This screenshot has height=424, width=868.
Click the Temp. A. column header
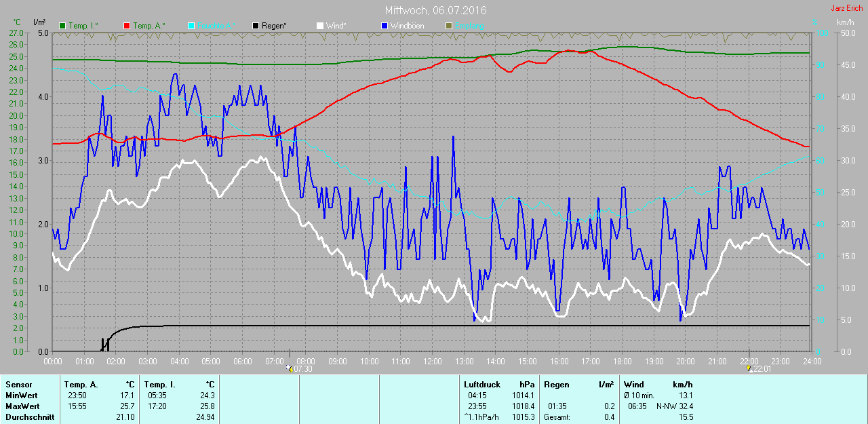click(x=81, y=385)
